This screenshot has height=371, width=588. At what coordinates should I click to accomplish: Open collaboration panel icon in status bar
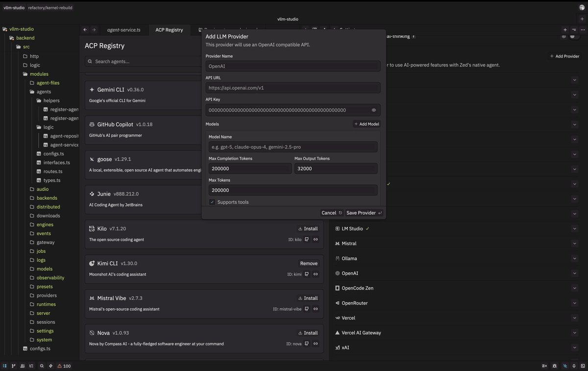tap(23, 366)
